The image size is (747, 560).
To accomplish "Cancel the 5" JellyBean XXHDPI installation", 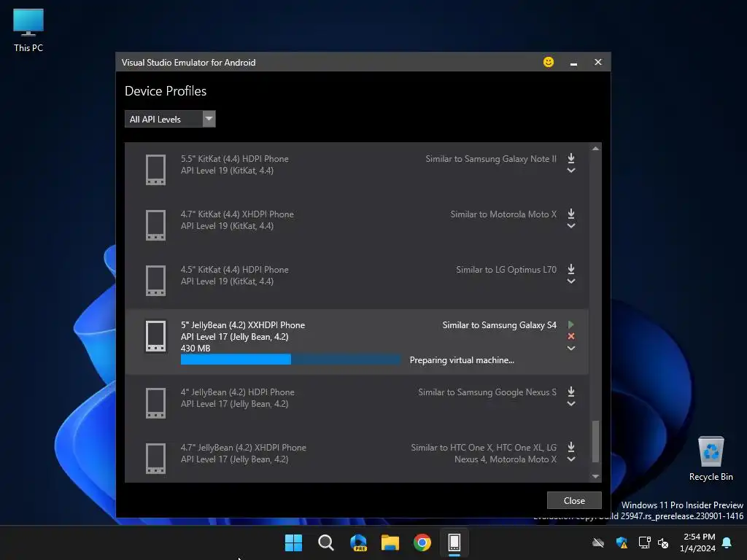I will coord(570,336).
